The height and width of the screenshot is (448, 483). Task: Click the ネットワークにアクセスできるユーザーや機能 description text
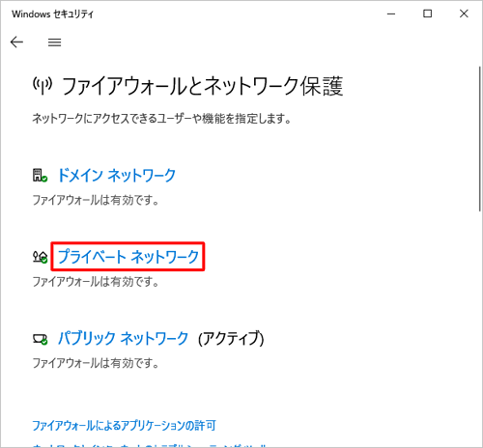pyautogui.click(x=161, y=119)
